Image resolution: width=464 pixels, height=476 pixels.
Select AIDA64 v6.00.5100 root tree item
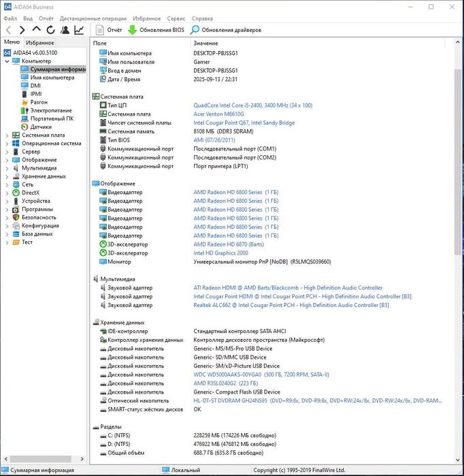[31, 52]
